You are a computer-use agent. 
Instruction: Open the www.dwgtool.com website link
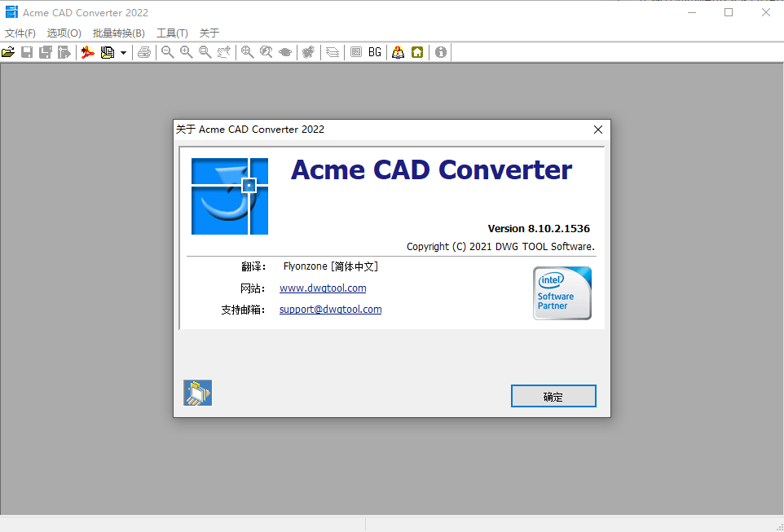[x=323, y=288]
